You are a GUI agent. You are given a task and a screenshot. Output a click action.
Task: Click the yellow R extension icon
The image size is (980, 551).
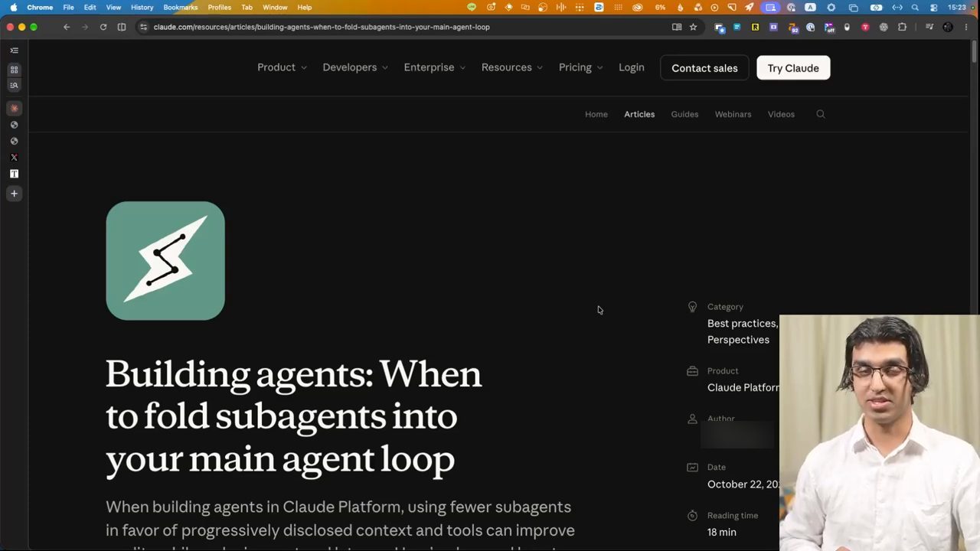click(x=755, y=27)
